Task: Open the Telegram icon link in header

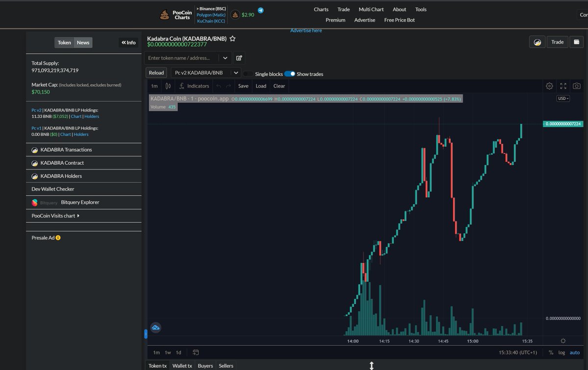Action: 261,10
